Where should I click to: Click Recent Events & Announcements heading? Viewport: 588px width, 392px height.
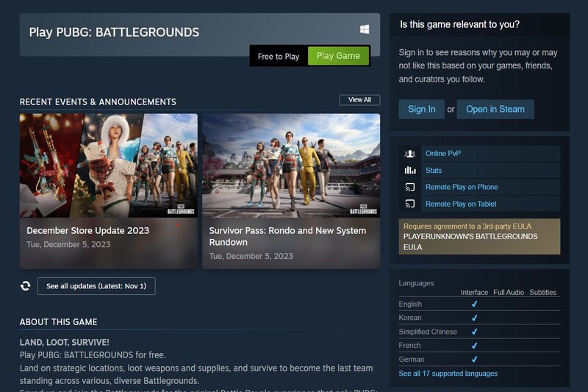pos(98,102)
